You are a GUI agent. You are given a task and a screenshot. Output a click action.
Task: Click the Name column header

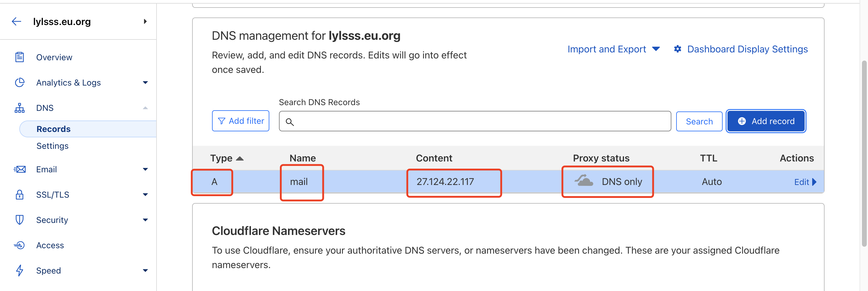pyautogui.click(x=303, y=158)
